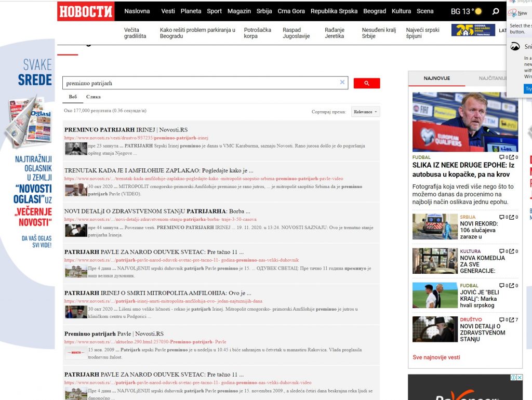Open the Vesti menu item
This screenshot has width=532, height=400.
[168, 11]
